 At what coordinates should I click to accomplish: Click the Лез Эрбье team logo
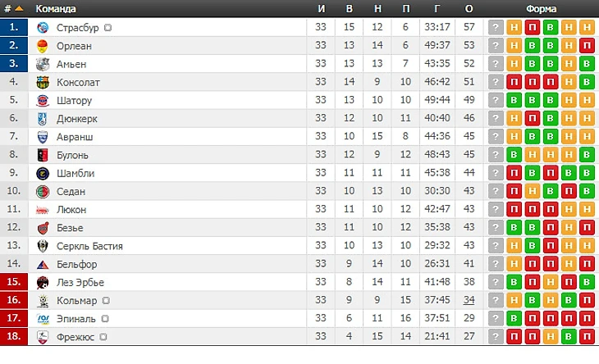(x=43, y=282)
